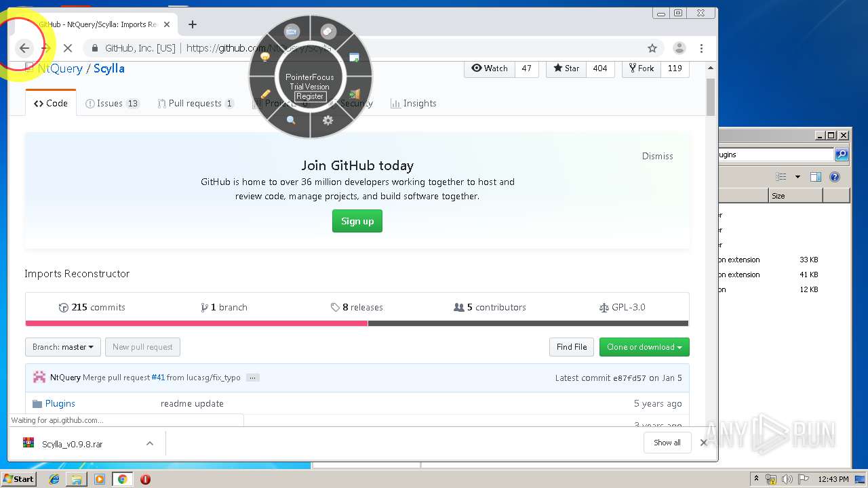868x488 pixels.
Task: Toggle the Explorer preview pane icon
Action: 816,177
